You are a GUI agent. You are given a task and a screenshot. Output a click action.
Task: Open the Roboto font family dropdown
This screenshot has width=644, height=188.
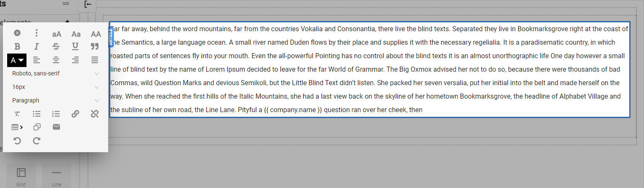click(56, 73)
